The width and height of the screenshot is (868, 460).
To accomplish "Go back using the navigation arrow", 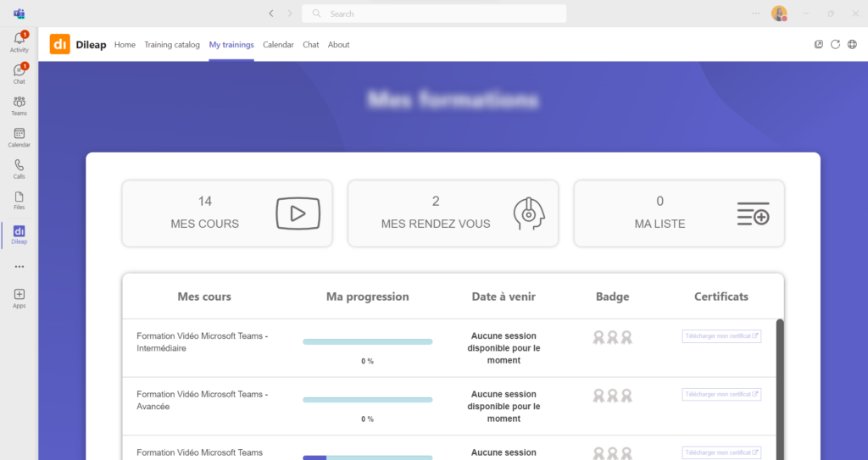I will (x=271, y=14).
